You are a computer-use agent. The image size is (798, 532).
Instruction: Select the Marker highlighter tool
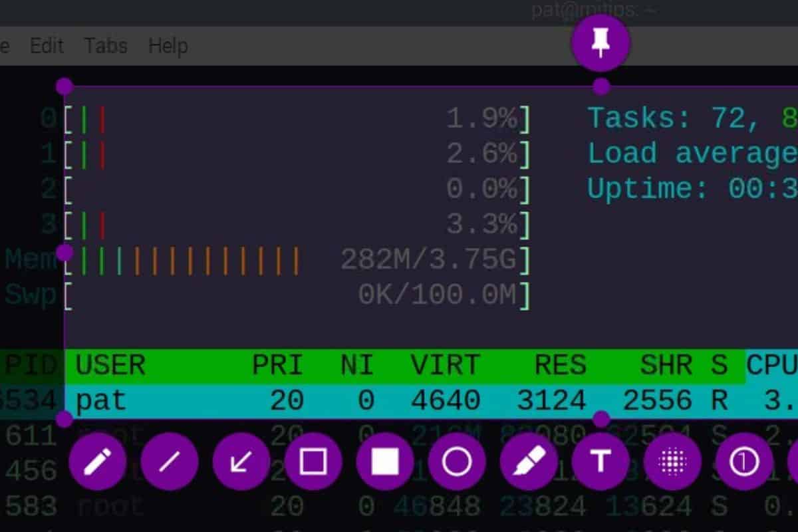click(x=529, y=462)
